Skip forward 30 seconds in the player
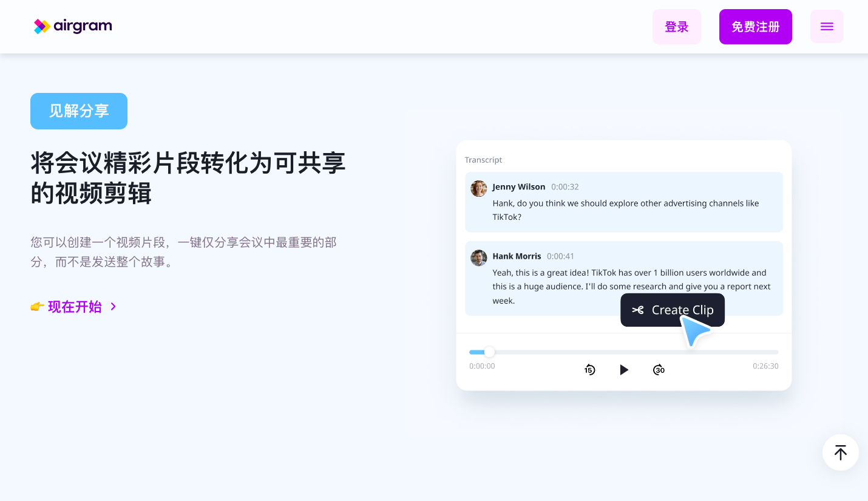 [659, 370]
